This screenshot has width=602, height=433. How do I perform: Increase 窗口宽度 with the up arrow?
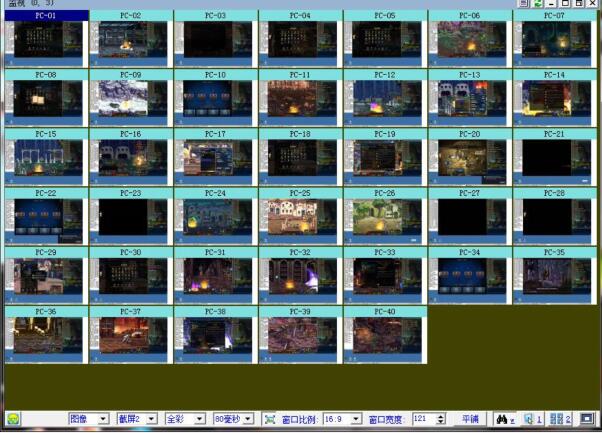[441, 416]
